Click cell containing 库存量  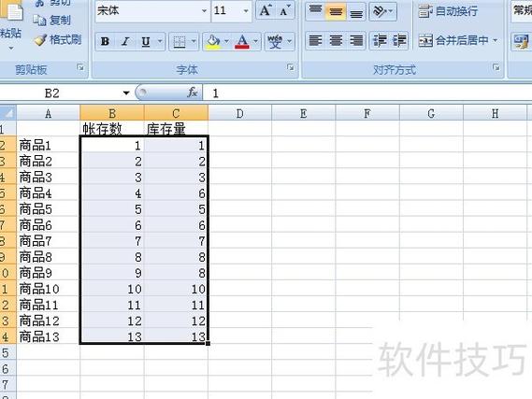click(x=176, y=128)
